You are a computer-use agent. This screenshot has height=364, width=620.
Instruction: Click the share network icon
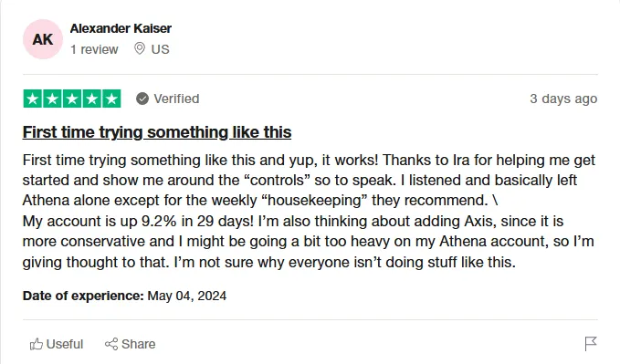pyautogui.click(x=111, y=344)
